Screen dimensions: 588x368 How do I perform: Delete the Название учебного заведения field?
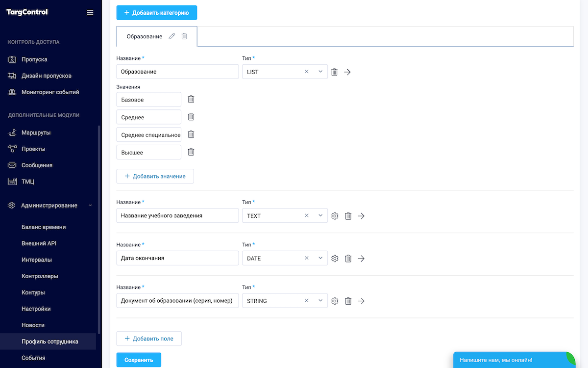pos(348,216)
